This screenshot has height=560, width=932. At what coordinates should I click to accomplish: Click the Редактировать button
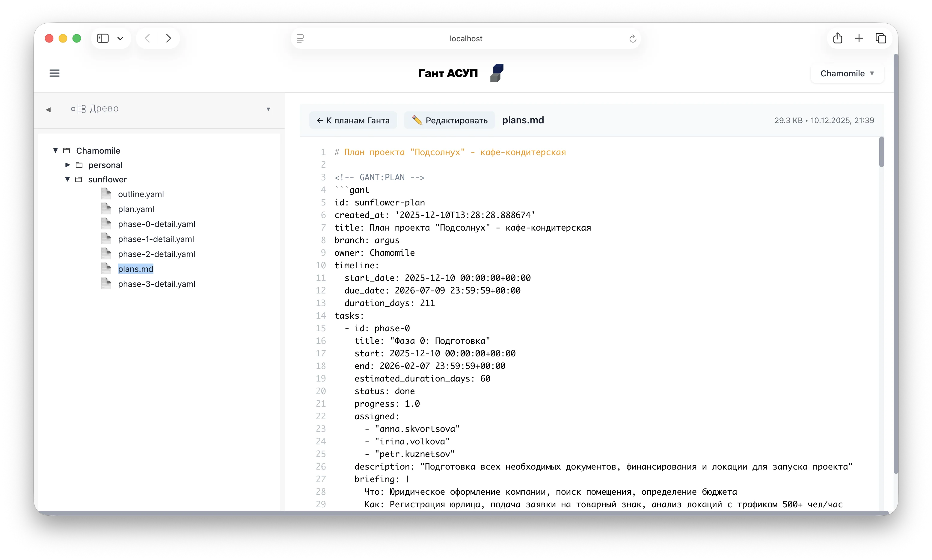click(450, 120)
